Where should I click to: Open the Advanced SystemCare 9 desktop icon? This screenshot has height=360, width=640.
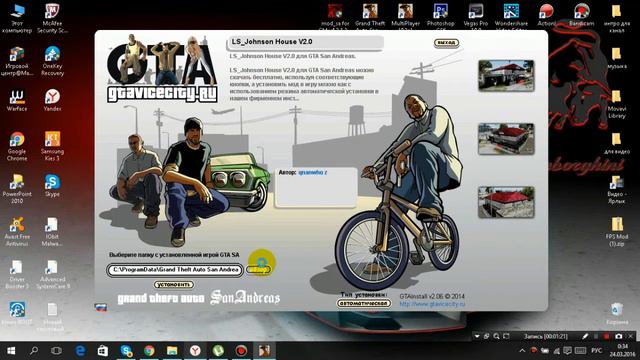coord(52,274)
